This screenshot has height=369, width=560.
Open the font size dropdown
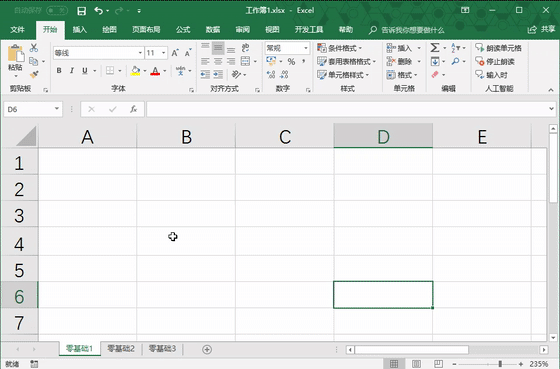164,53
